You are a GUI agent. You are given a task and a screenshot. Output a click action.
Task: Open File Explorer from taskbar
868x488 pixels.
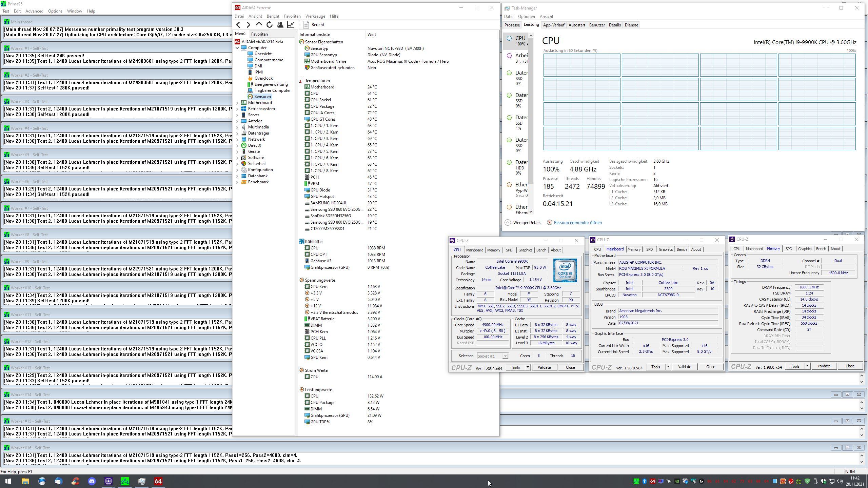[25, 481]
